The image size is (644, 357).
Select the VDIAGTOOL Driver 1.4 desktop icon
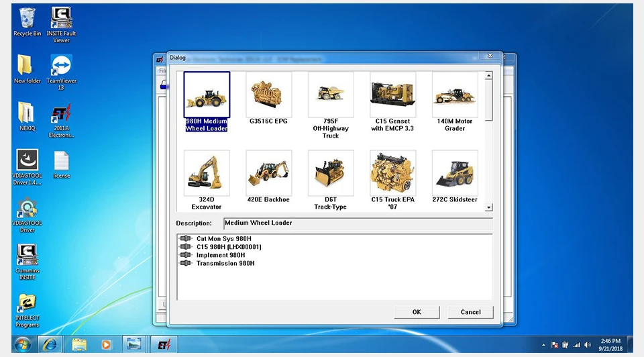point(27,167)
